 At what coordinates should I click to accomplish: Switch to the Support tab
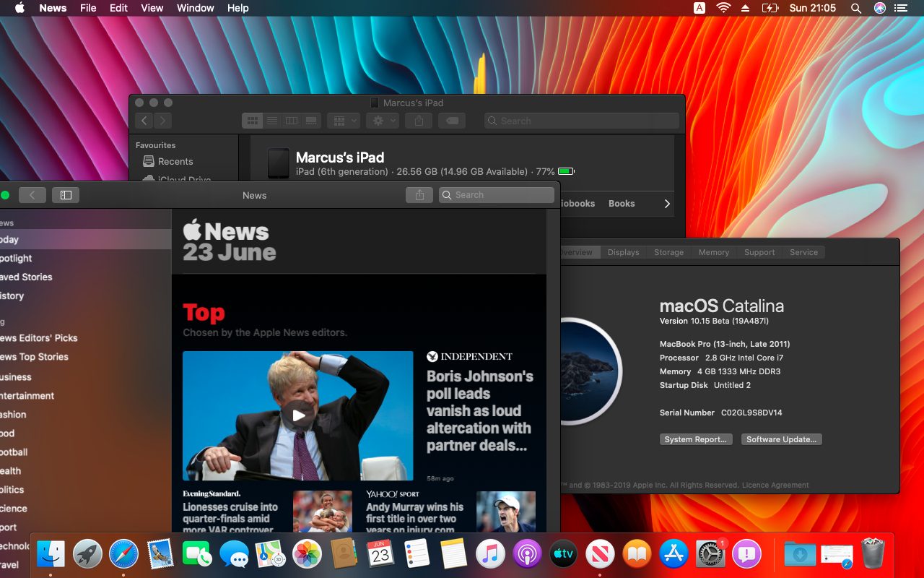point(759,252)
